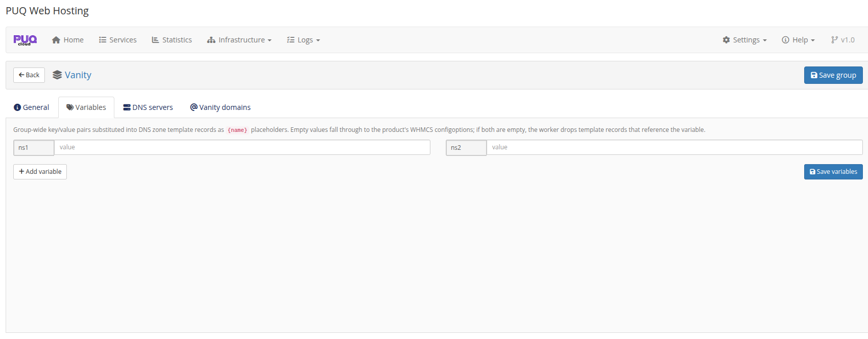This screenshot has height=339, width=868.
Task: Focus the ns2 value field
Action: [x=674, y=147]
